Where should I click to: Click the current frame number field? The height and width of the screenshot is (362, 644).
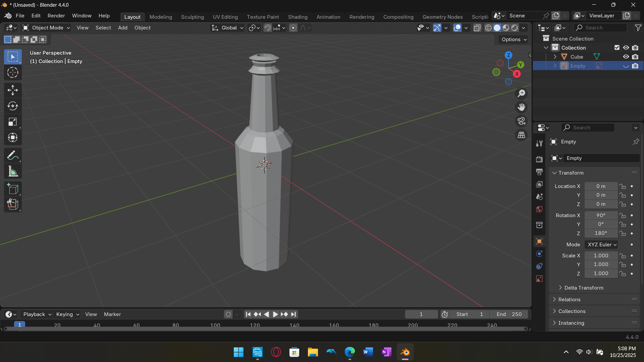click(x=421, y=314)
